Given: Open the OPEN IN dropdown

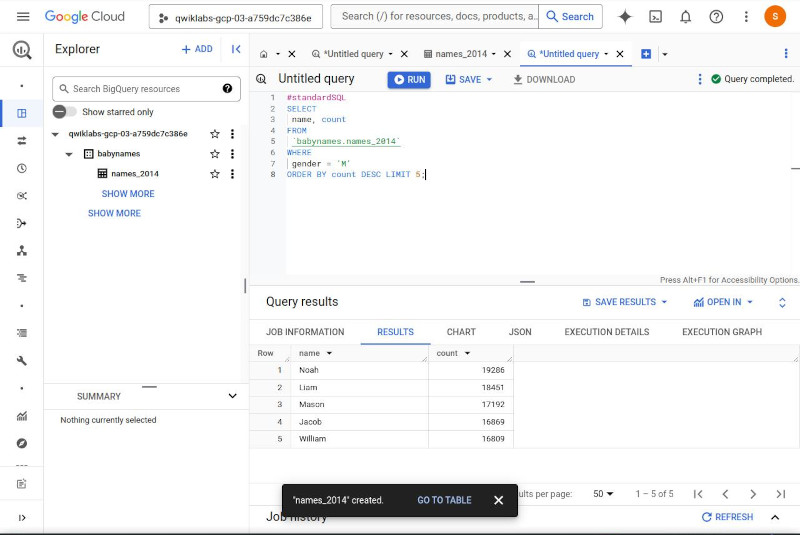Looking at the screenshot, I should 723,302.
